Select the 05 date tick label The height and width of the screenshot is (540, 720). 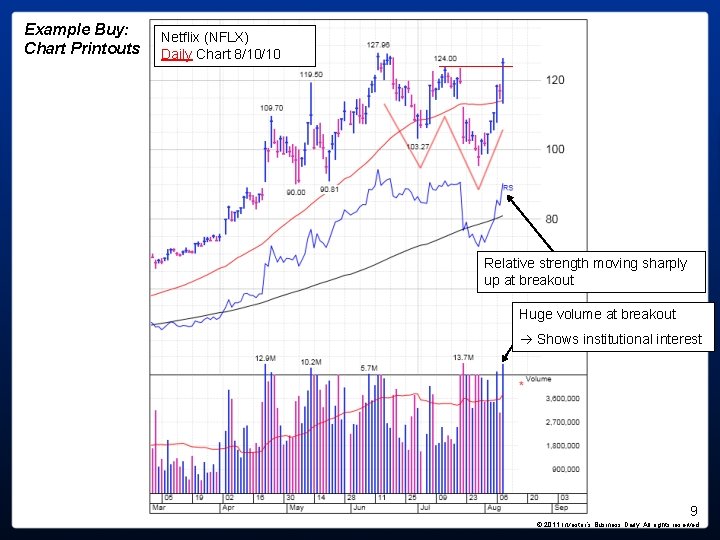(x=169, y=498)
